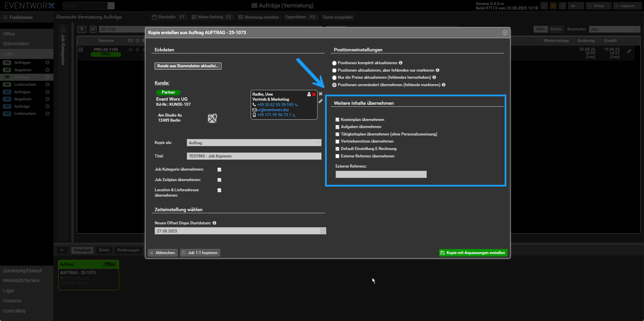Toggle Job Kategorie übernehmen checkbox
This screenshot has width=644, height=321.
tap(219, 170)
